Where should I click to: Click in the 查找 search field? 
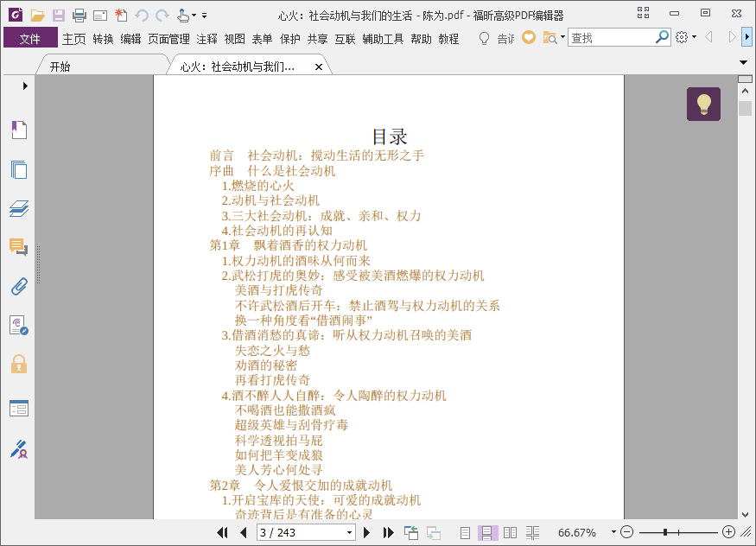pos(612,37)
